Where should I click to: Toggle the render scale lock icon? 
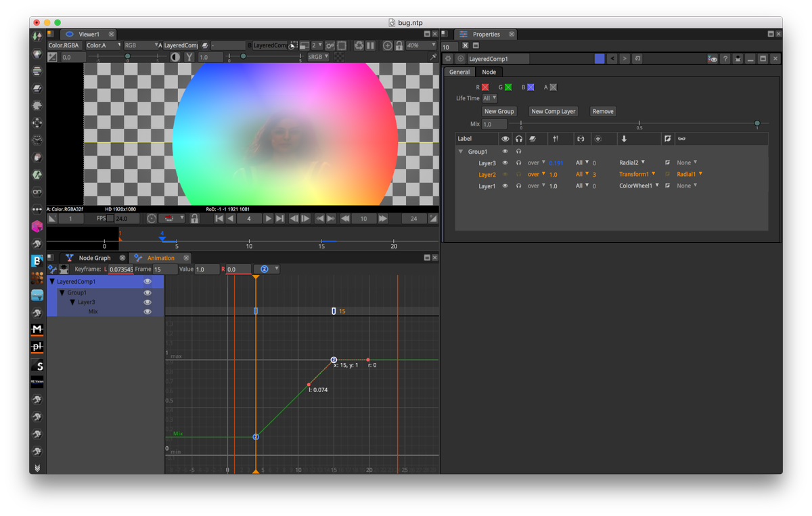399,46
